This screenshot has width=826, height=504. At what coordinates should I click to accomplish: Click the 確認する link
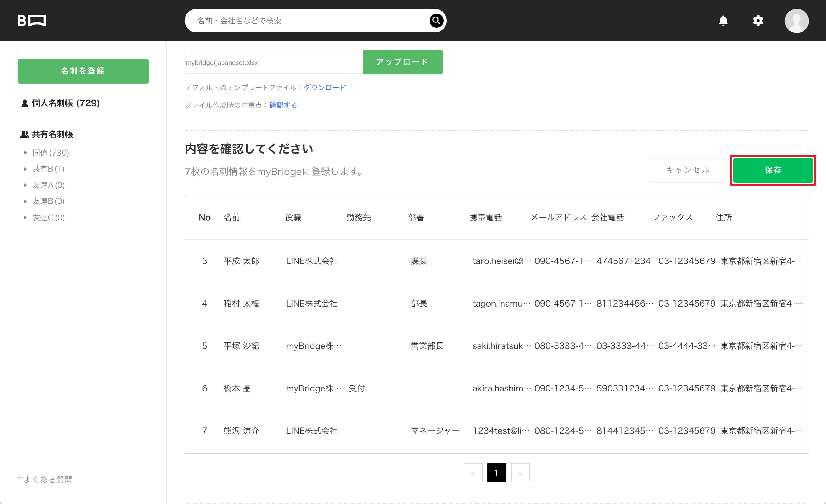click(x=283, y=105)
